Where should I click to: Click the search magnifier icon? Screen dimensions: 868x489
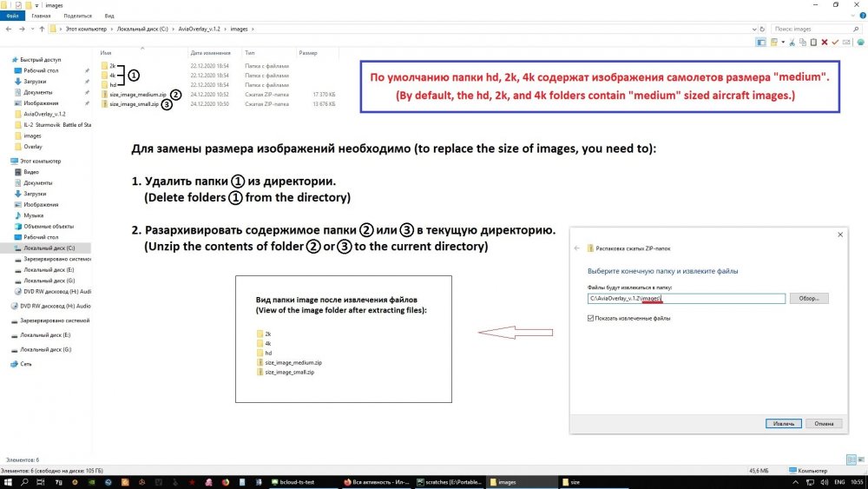point(857,29)
